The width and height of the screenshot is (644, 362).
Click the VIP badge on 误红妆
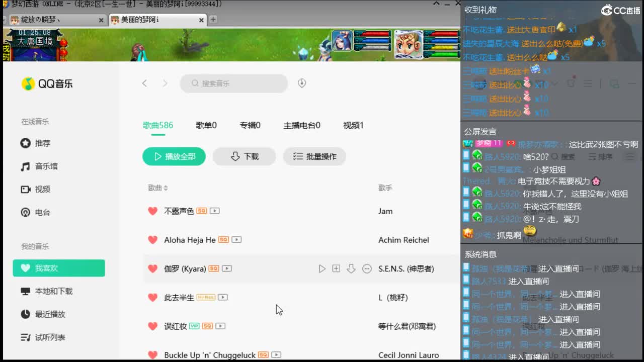coord(194,326)
